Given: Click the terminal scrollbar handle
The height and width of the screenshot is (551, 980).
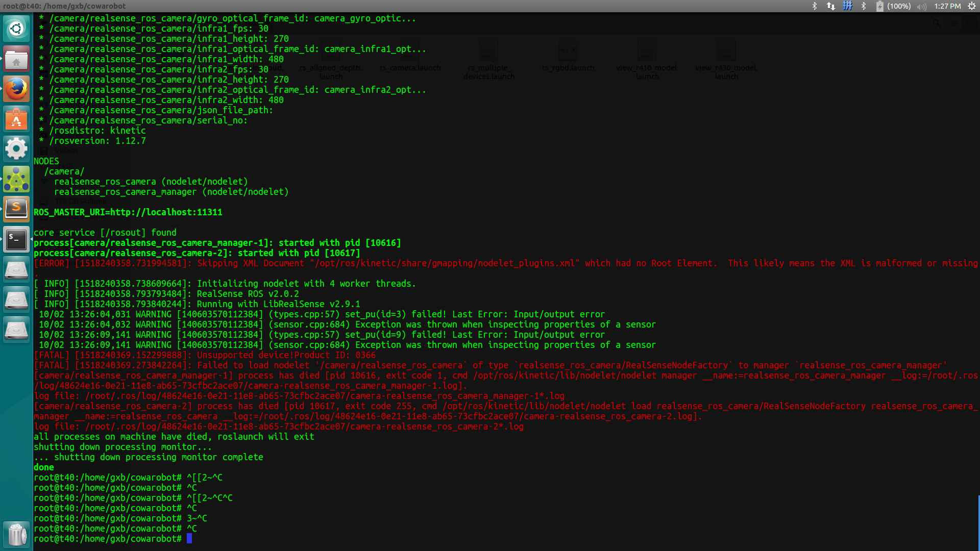Looking at the screenshot, I should (x=978, y=522).
